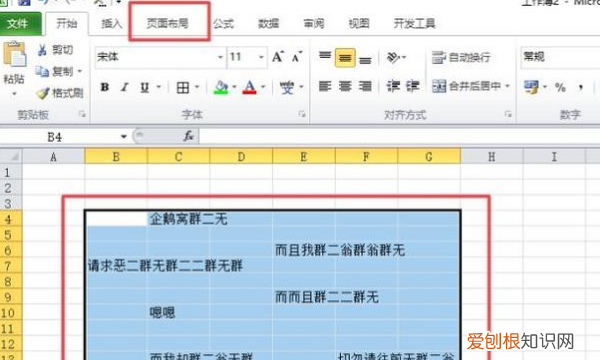Apply cell borders icon
The image size is (600, 360).
point(183,88)
